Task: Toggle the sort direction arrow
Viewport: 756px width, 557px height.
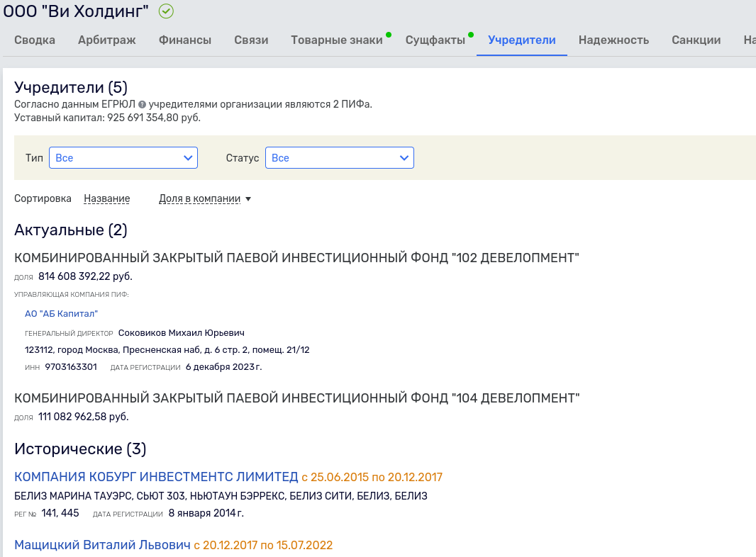Action: [248, 199]
